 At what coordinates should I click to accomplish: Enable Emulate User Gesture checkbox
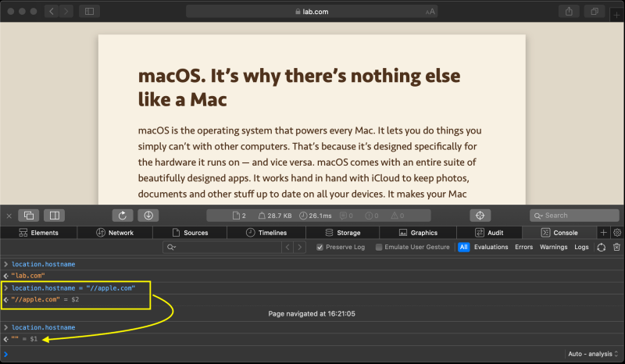379,247
